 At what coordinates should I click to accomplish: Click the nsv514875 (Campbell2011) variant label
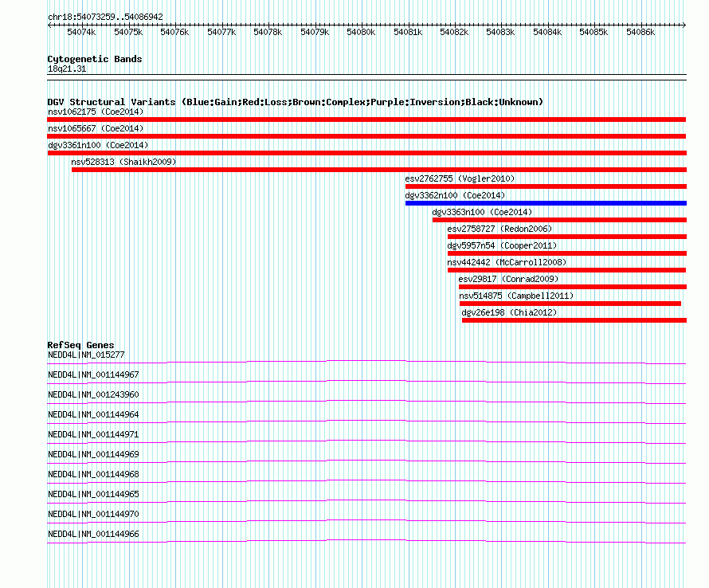(x=516, y=296)
